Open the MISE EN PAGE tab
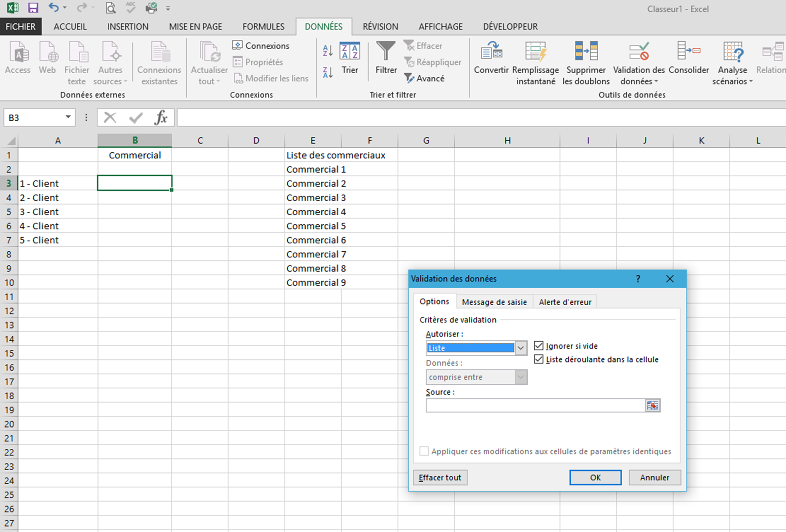Image resolution: width=786 pixels, height=532 pixels. [x=195, y=27]
